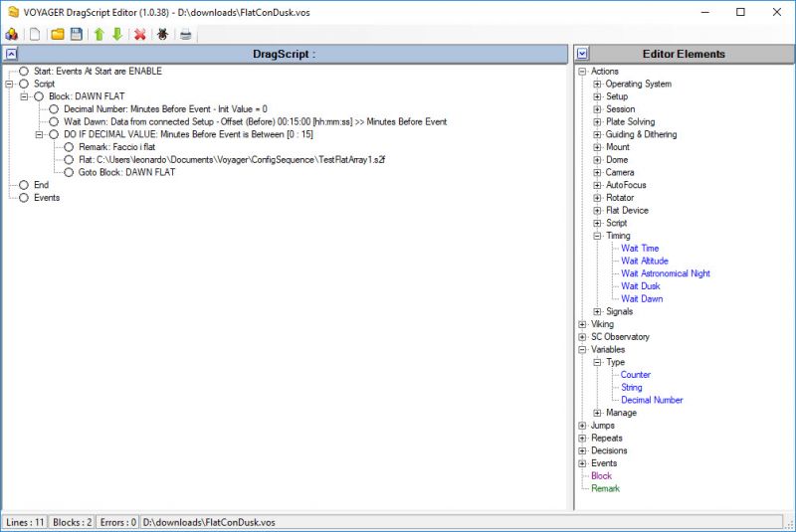Collapse the Actions node in Editor Elements
Screen dimensions: 796x532
(x=582, y=72)
